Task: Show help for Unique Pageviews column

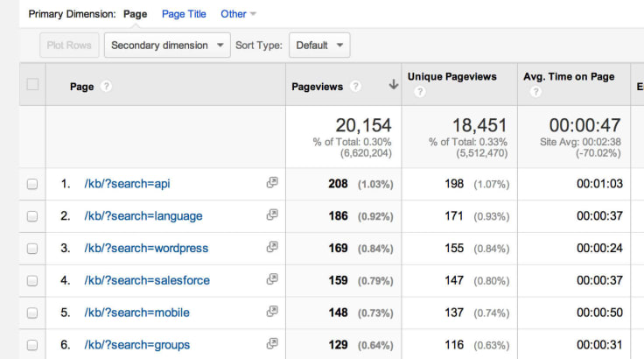Action: pos(419,92)
